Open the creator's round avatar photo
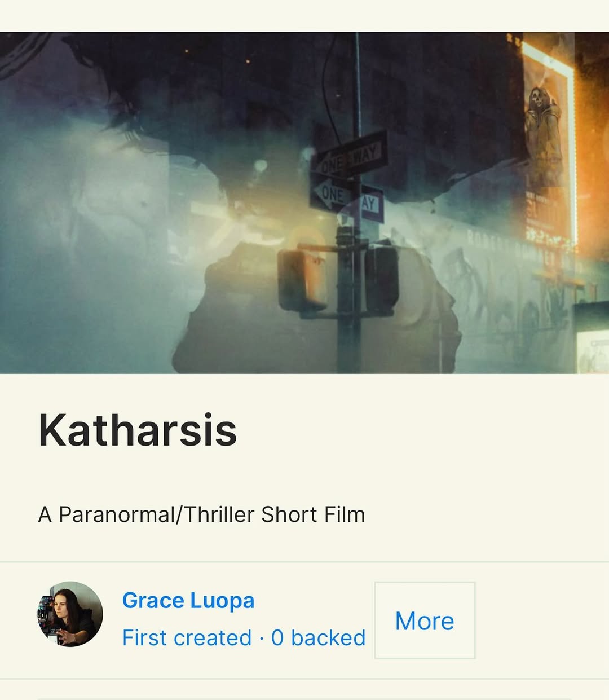609x700 pixels. [x=70, y=614]
